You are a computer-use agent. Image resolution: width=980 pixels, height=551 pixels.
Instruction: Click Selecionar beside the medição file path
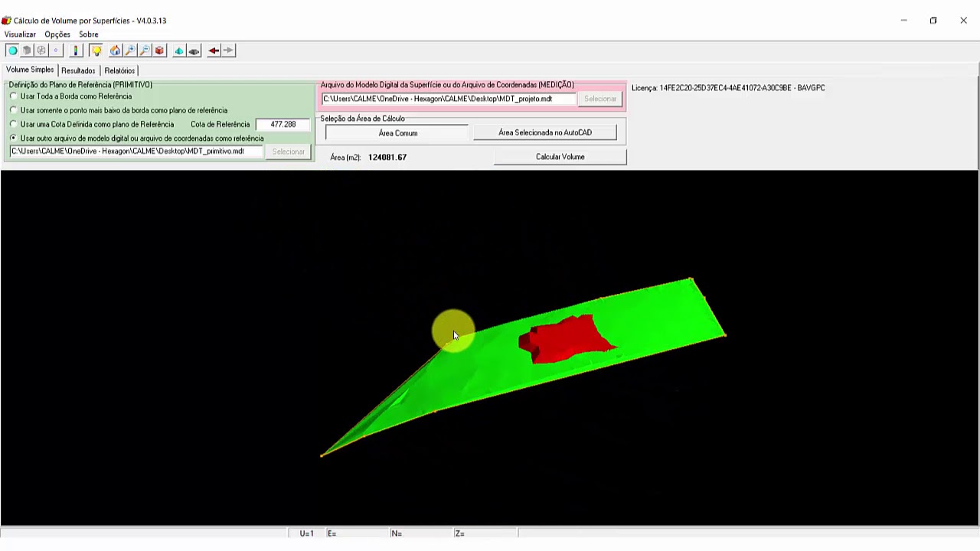point(600,99)
